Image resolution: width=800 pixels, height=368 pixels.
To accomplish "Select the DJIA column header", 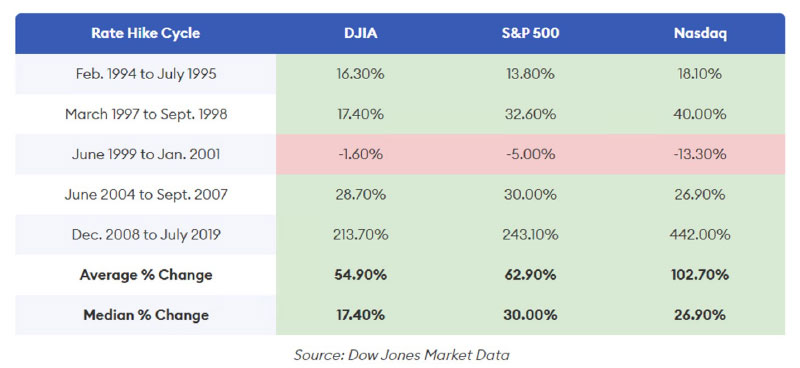I will point(360,33).
